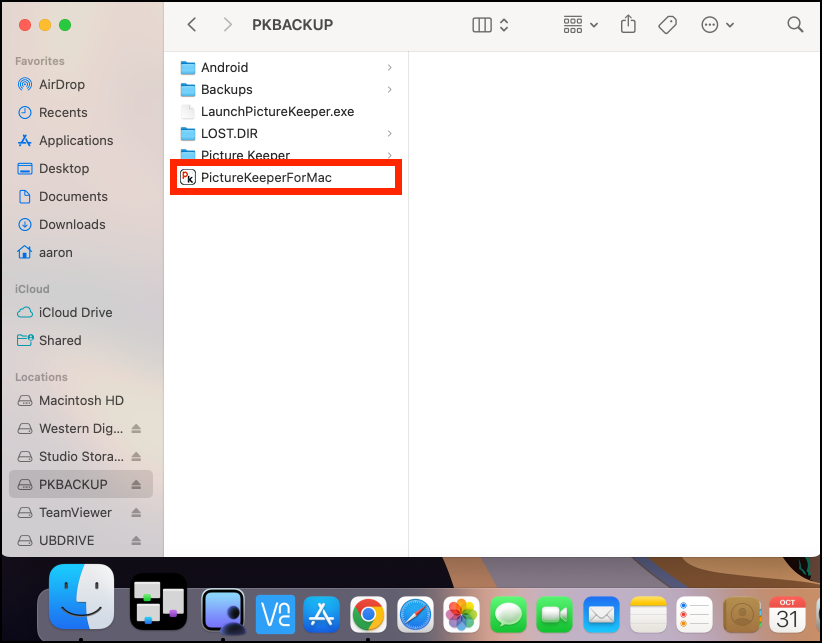The image size is (822, 643).
Task: Open Contacts in the Dock
Action: [x=742, y=614]
